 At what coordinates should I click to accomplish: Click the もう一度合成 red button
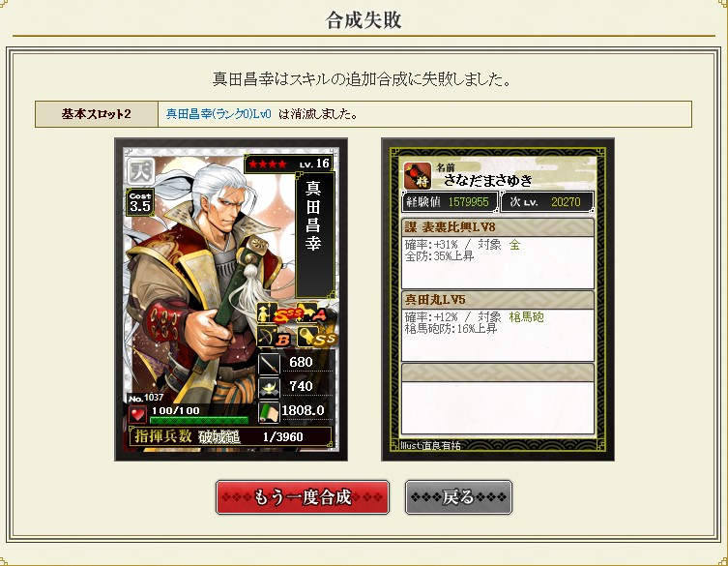coord(303,497)
